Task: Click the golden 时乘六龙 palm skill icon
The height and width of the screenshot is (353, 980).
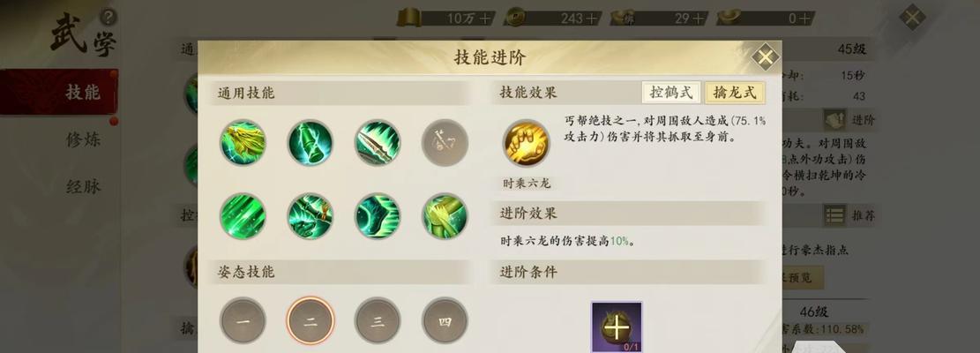Action: [527, 144]
